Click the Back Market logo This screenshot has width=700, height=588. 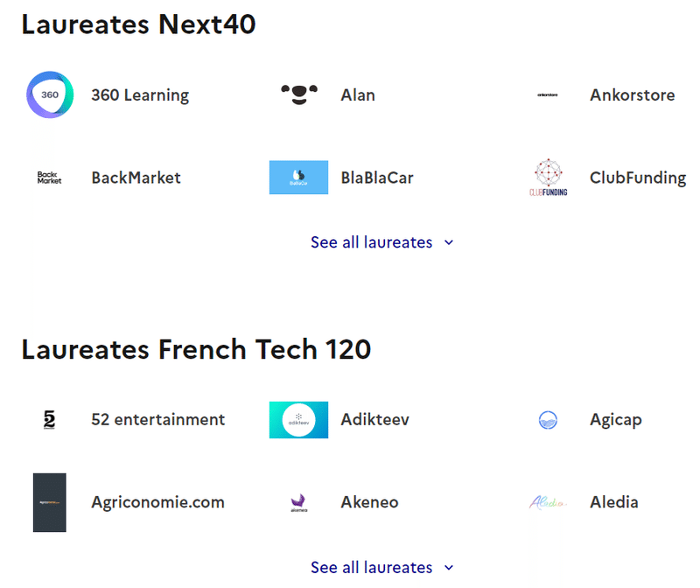point(50,178)
